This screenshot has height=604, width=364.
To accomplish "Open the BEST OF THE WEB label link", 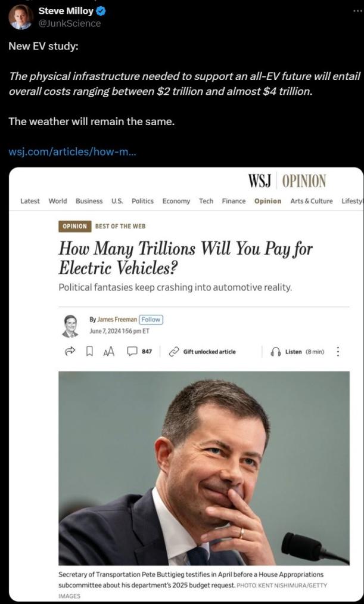I will [x=120, y=226].
